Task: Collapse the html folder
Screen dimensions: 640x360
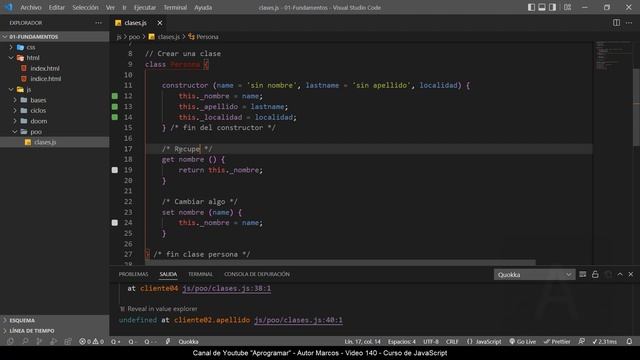Action: click(x=55, y=58)
